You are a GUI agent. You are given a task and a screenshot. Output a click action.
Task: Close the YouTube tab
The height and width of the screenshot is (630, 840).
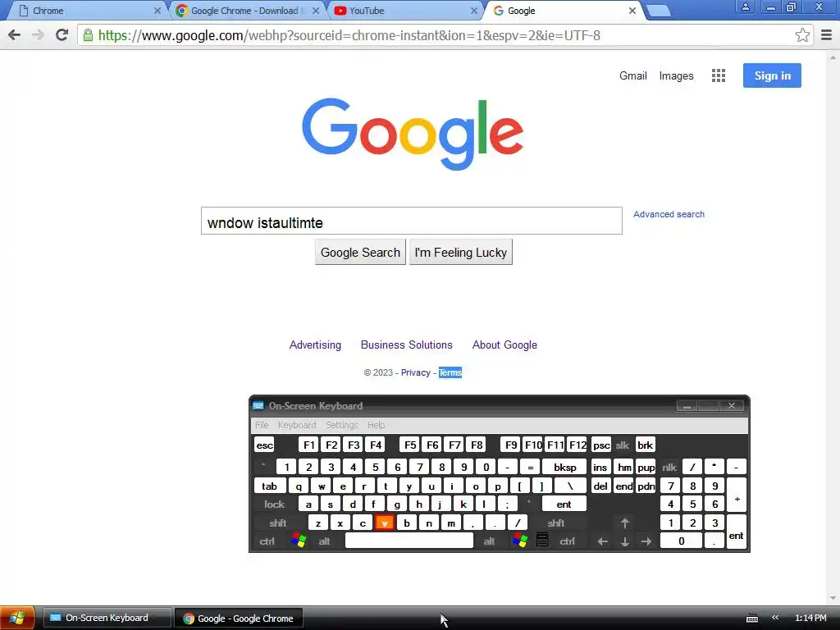point(474,11)
